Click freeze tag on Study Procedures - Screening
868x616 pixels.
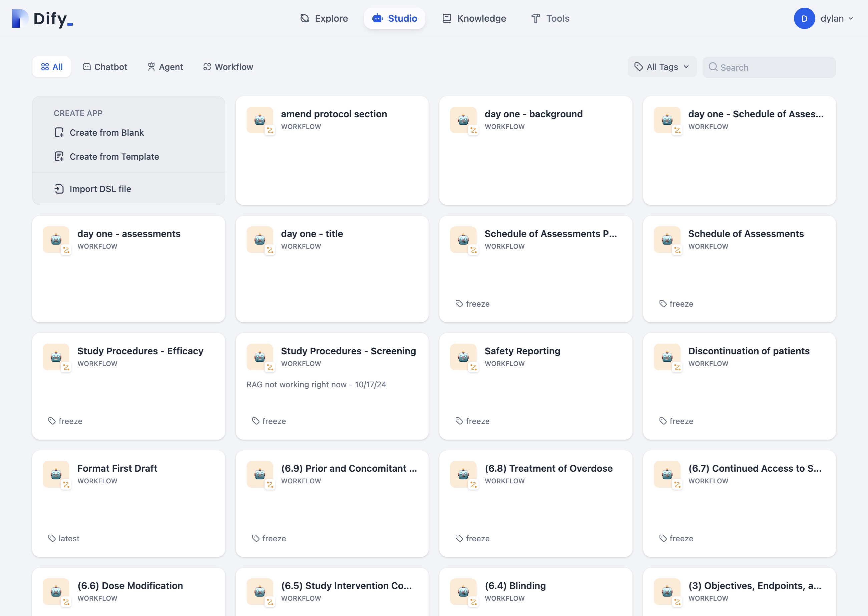pos(269,421)
